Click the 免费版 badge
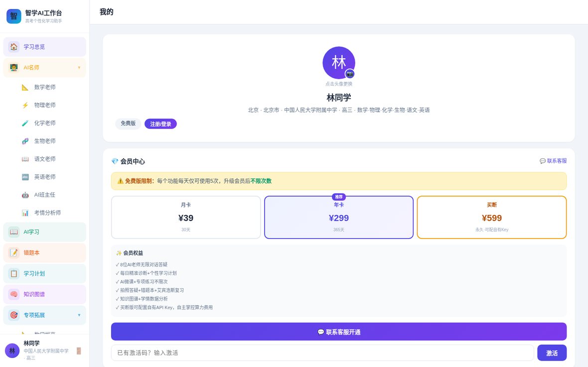The image size is (588, 367). click(128, 123)
